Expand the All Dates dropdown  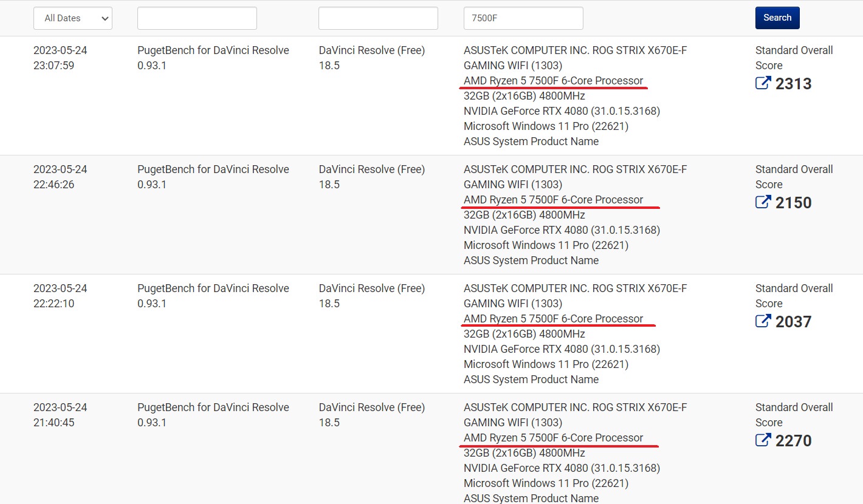point(73,18)
